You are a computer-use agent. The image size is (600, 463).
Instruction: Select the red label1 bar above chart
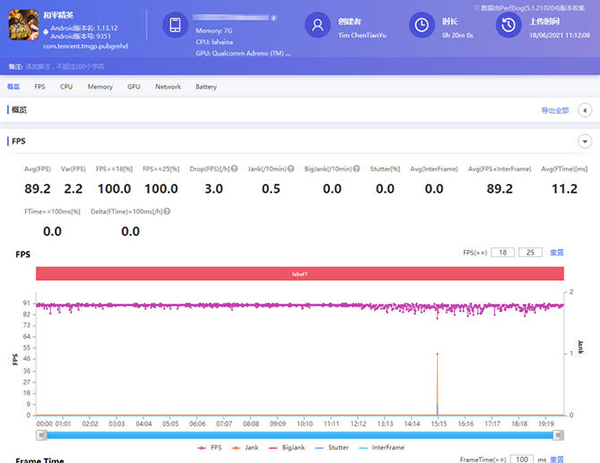300,274
